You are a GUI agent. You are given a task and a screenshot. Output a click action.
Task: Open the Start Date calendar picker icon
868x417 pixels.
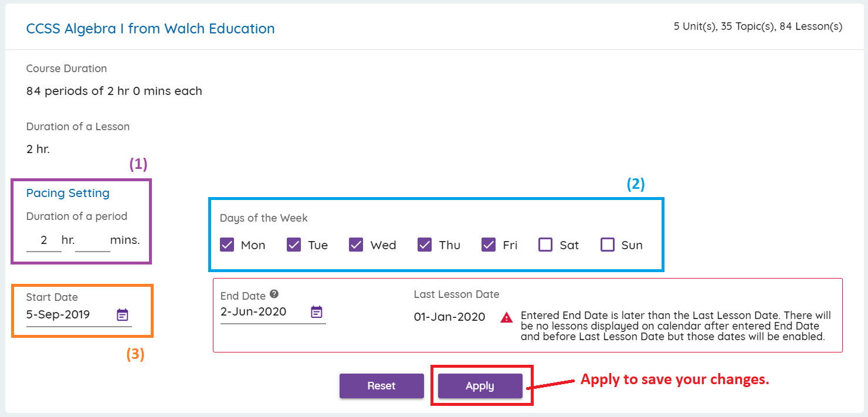pos(122,314)
